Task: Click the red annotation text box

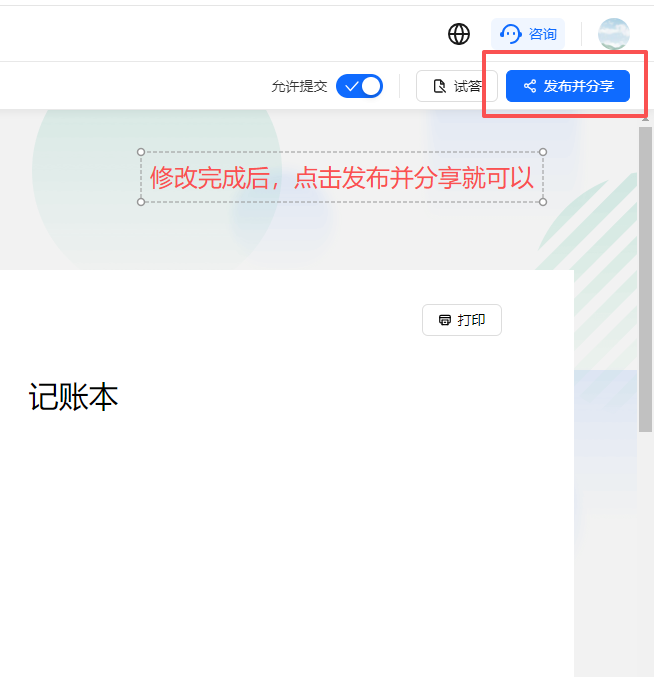Action: pyautogui.click(x=341, y=178)
